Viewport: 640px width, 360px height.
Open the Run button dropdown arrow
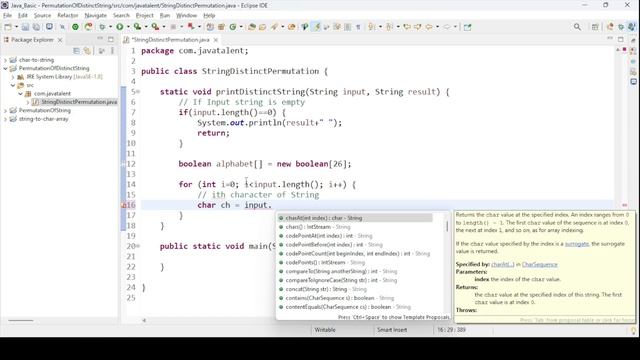click(128, 27)
